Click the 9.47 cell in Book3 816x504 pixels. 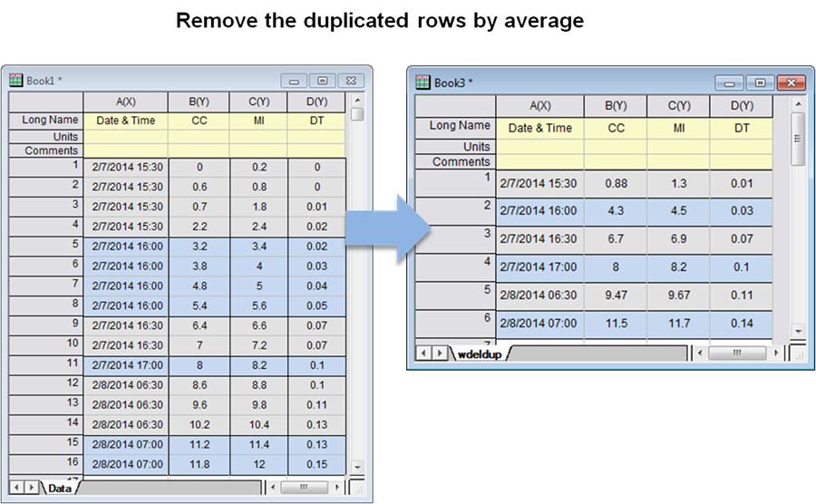616,295
